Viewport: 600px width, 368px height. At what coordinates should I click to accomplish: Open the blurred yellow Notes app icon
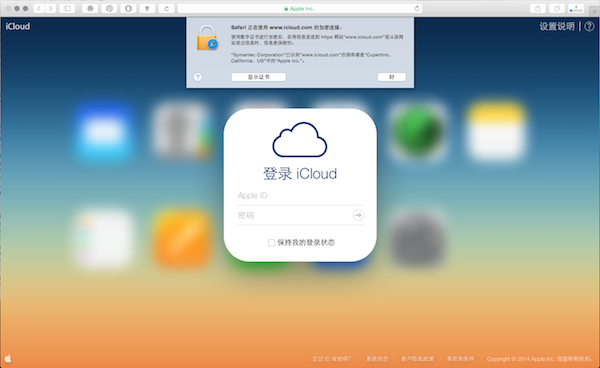tap(496, 132)
